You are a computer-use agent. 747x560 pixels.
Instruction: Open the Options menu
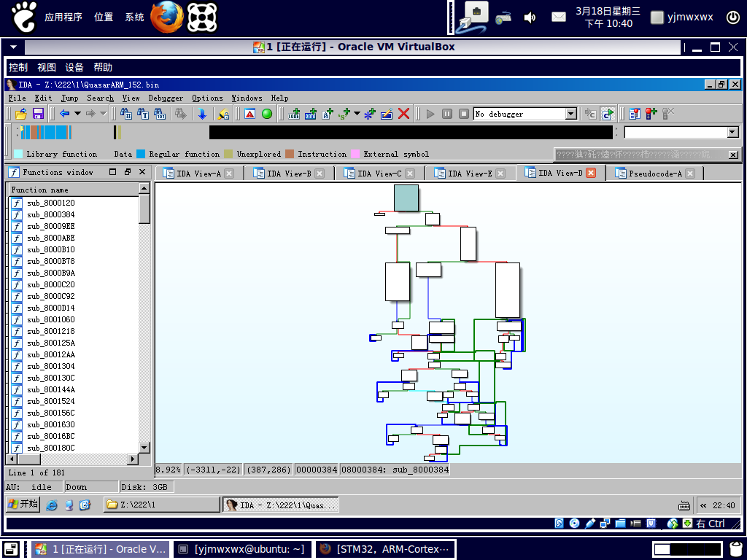[x=207, y=98]
